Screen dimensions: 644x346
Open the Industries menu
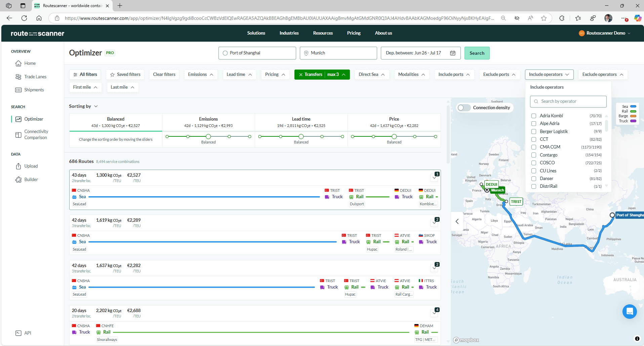tap(289, 33)
